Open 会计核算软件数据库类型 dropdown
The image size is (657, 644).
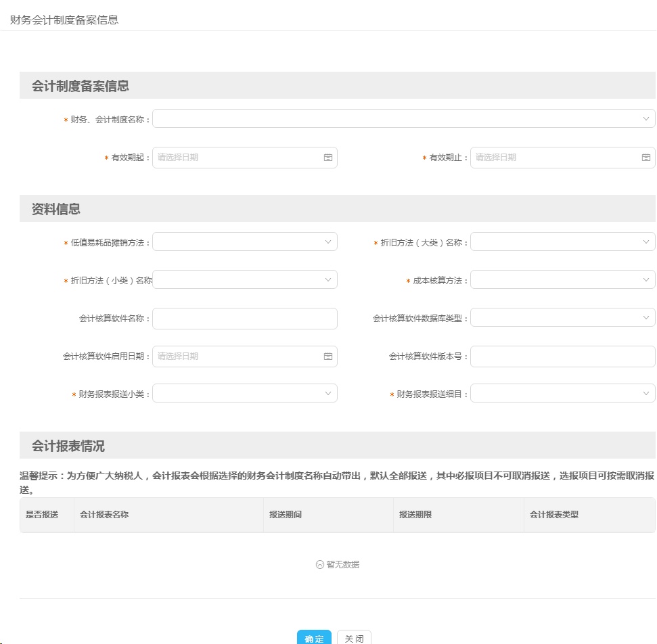562,318
